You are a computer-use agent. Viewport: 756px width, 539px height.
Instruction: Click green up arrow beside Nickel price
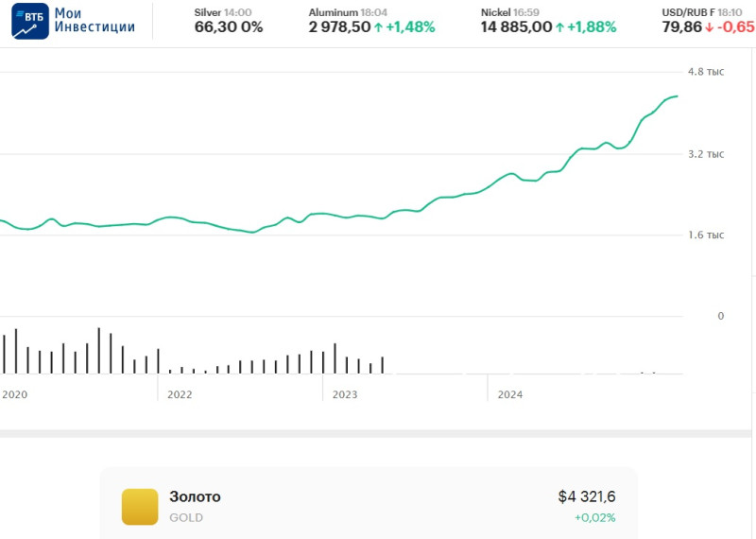click(560, 27)
